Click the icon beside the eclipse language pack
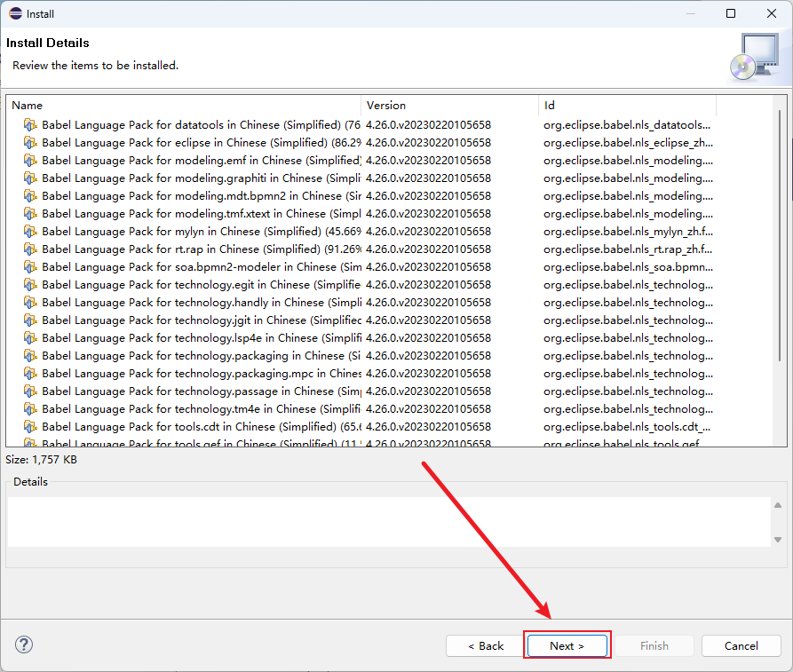The width and height of the screenshot is (793, 672). click(x=30, y=143)
